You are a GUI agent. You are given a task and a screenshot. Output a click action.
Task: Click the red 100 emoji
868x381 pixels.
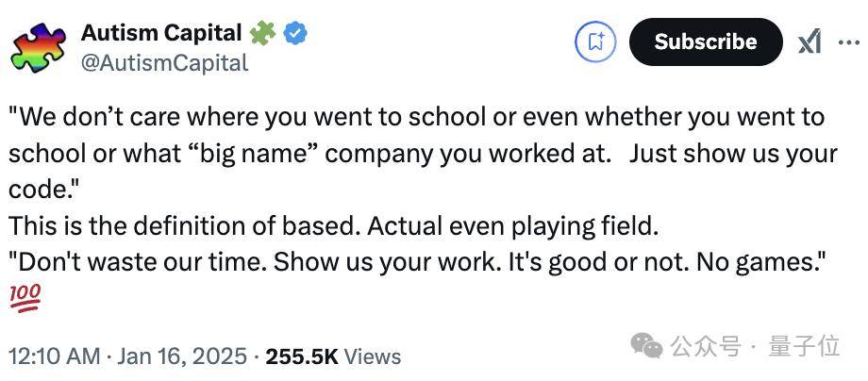pos(25,299)
